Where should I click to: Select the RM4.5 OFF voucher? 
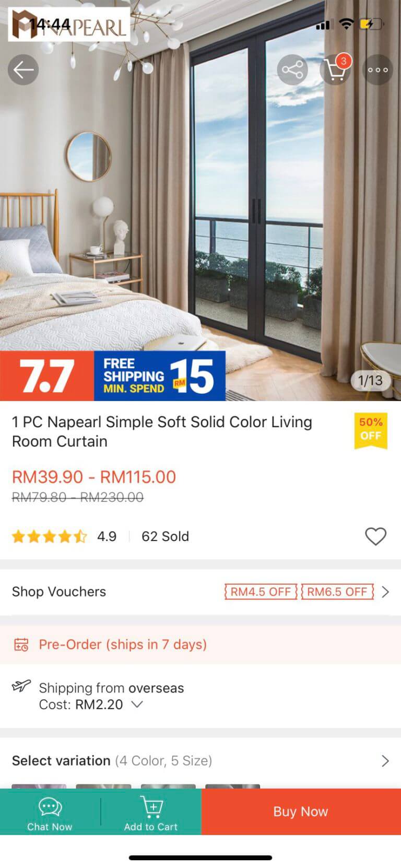261,592
